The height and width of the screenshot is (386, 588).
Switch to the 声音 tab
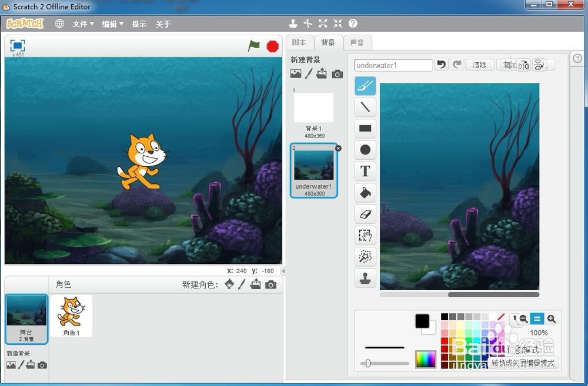(x=357, y=43)
